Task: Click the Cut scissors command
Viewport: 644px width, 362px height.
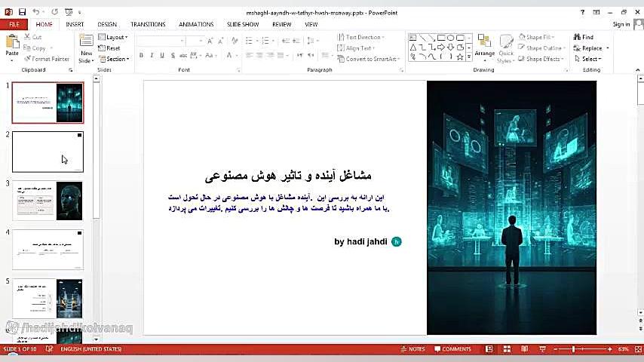Action: [33, 37]
